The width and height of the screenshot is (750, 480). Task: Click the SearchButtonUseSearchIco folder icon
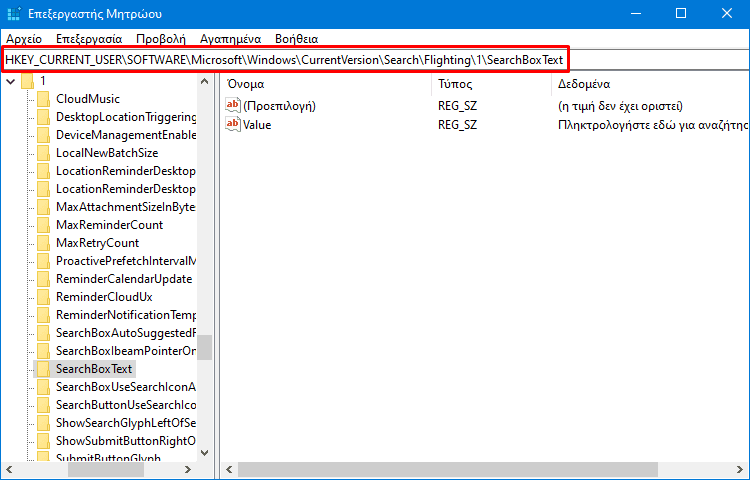click(43, 405)
